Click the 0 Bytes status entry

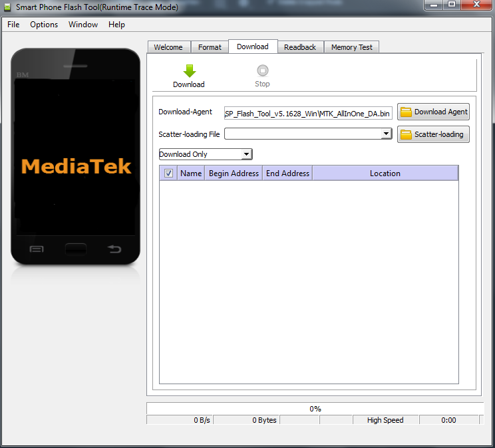247,420
